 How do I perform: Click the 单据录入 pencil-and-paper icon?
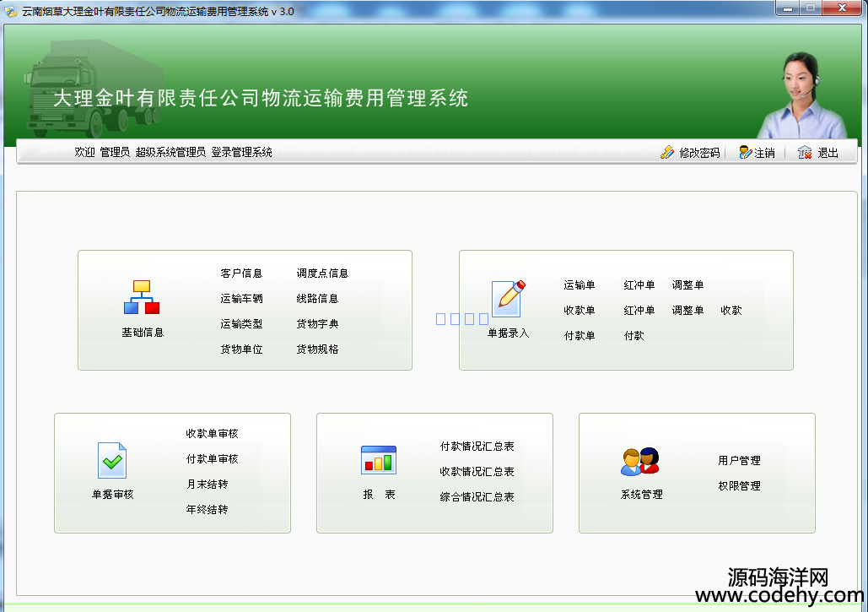[x=508, y=299]
